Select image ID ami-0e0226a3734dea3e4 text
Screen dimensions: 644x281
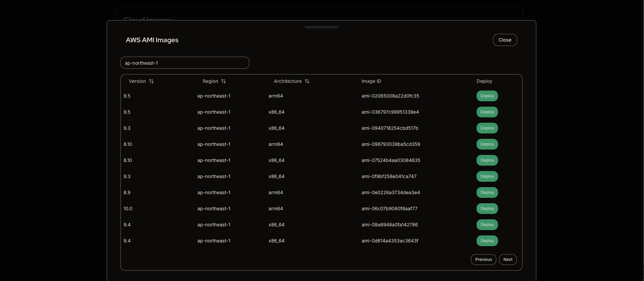pos(391,192)
